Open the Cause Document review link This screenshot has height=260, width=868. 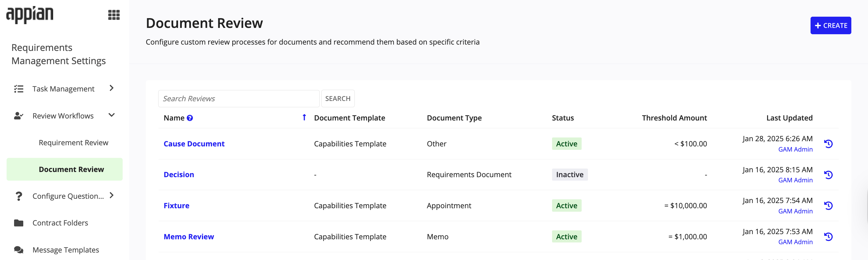(x=194, y=144)
